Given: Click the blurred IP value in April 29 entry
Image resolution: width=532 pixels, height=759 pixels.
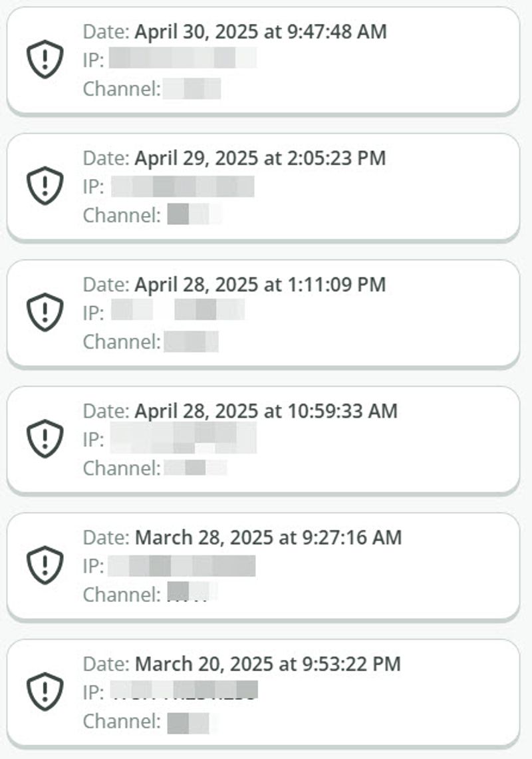Looking at the screenshot, I should pyautogui.click(x=183, y=186).
